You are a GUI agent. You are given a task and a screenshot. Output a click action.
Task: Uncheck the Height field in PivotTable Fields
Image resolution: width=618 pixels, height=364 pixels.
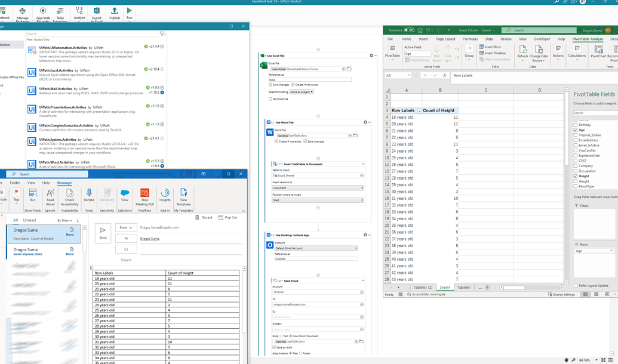point(575,176)
